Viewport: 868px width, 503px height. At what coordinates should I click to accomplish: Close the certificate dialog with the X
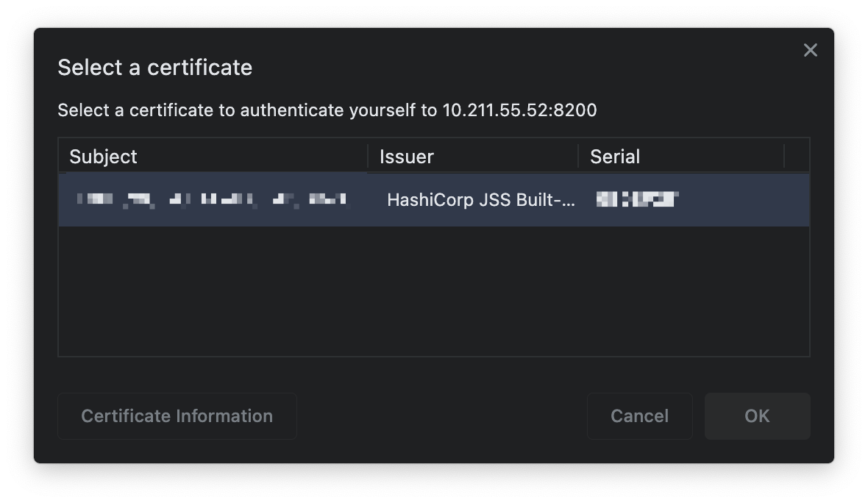coord(810,50)
